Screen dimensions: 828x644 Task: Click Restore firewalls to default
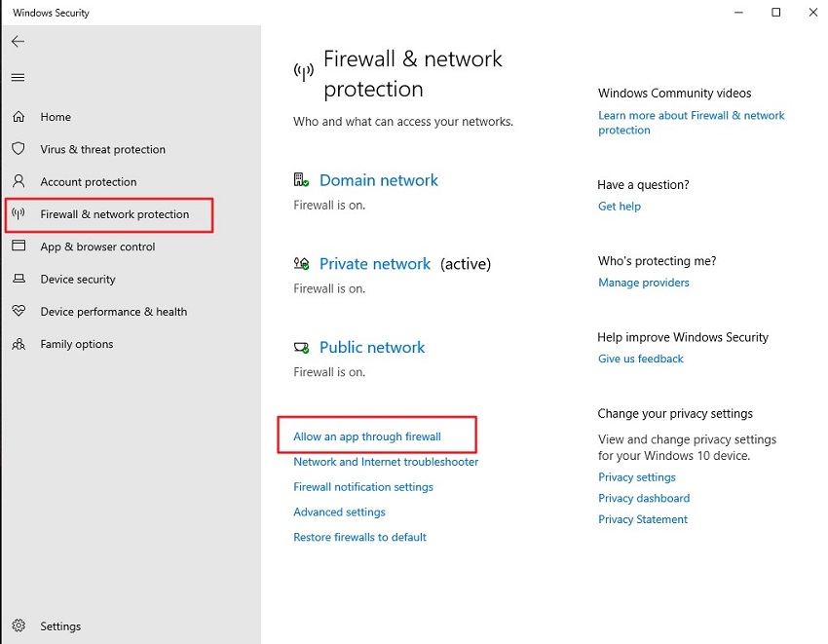[359, 537]
